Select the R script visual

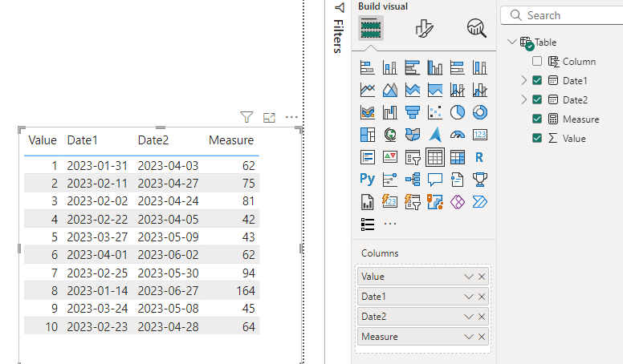pyautogui.click(x=480, y=157)
